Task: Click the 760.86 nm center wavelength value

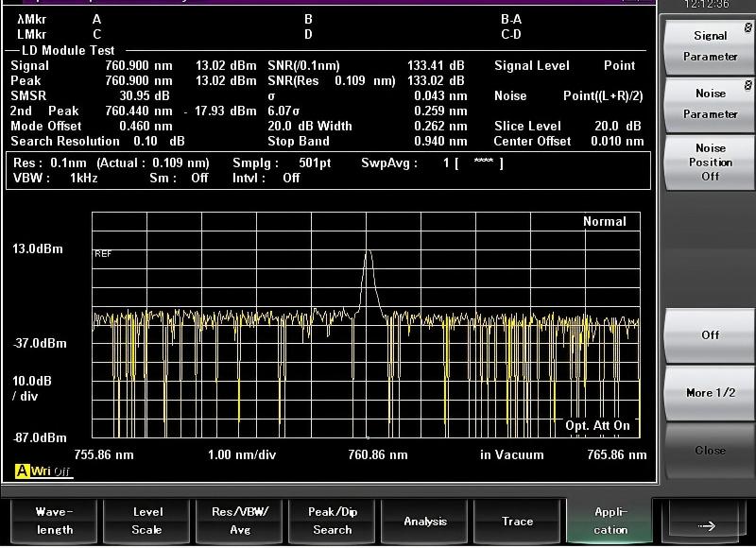Action: (378, 454)
